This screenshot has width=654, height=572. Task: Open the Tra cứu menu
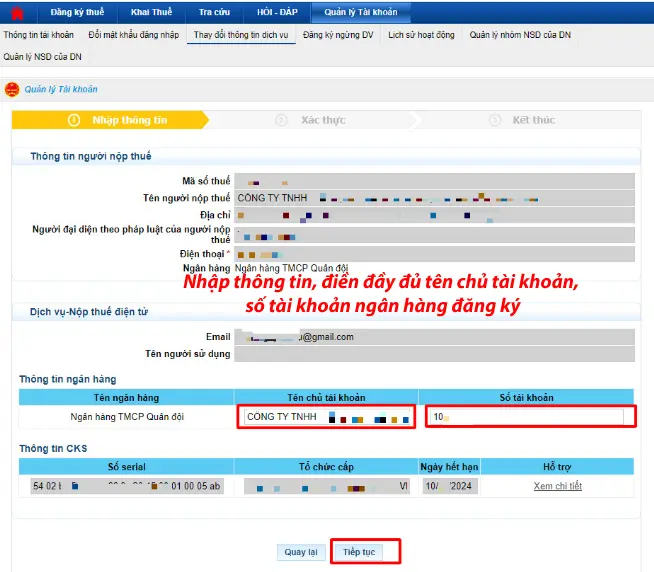tap(214, 13)
